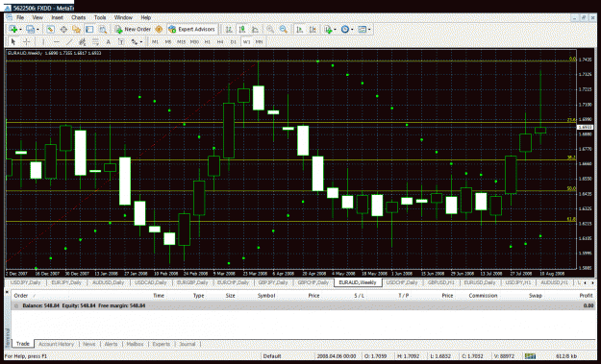Screen dimensions: 601x364
Task: Select the text label 'T' tool
Action: (x=121, y=41)
